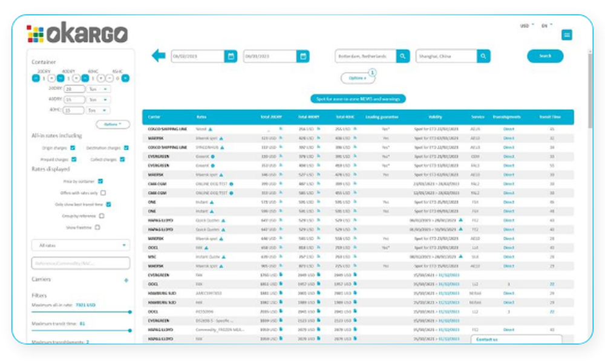Sort by the Total 20DRY column header

click(x=271, y=117)
